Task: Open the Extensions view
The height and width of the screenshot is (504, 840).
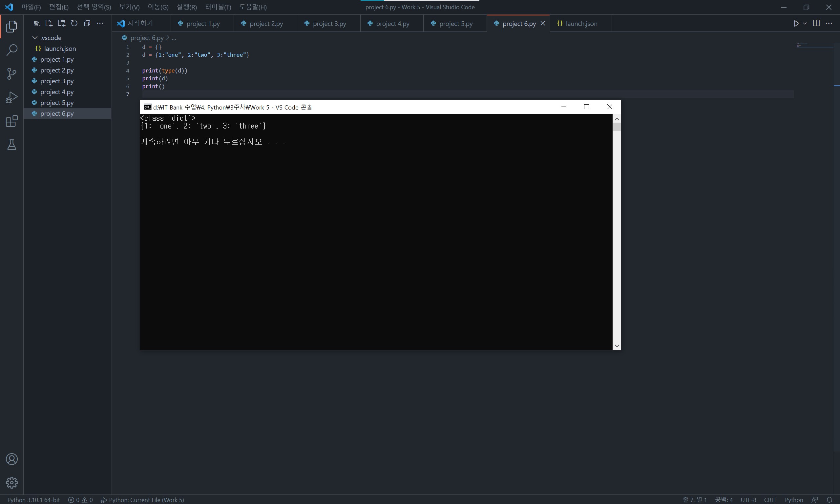Action: (12, 121)
